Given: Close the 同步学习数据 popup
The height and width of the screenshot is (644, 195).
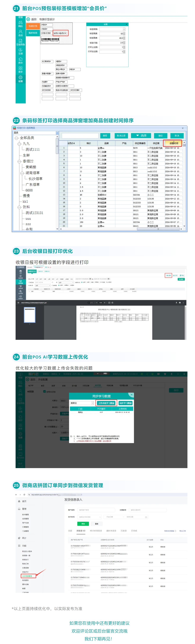Looking at the screenshot, I should tap(131, 395).
